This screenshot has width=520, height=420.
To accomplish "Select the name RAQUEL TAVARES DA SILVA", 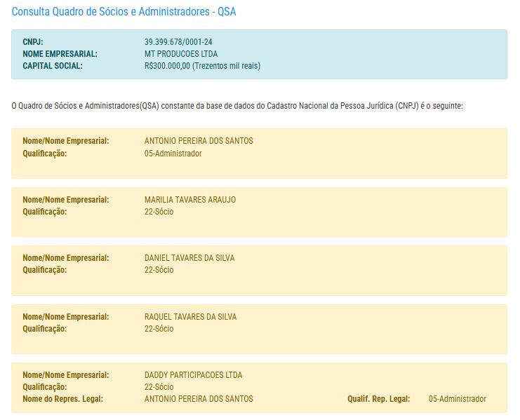I will point(190,317).
